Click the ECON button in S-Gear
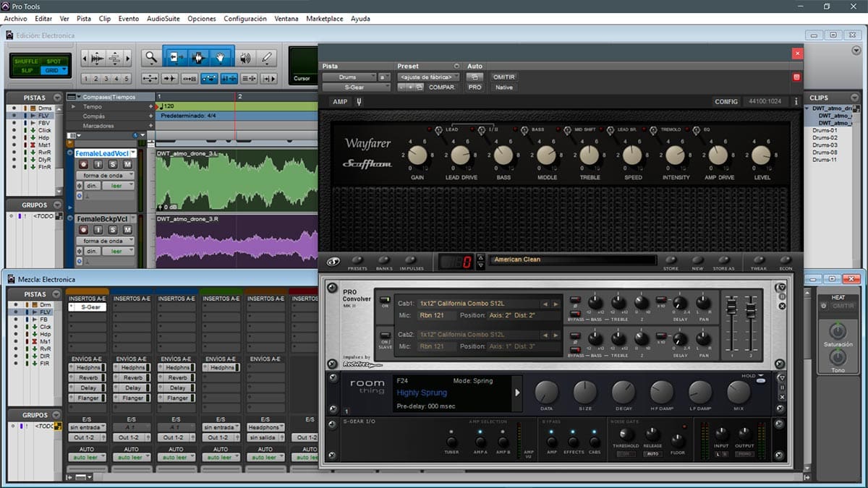Screen dimensions: 868x488 [785, 262]
